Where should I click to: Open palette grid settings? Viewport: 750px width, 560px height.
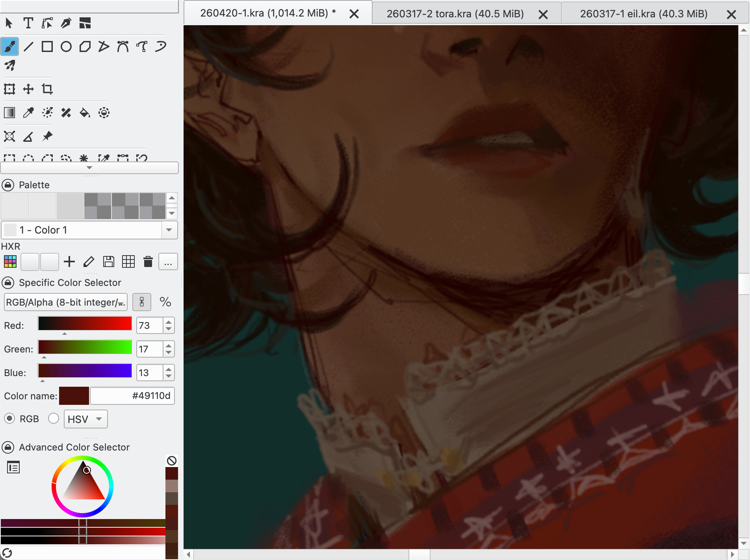point(128,261)
